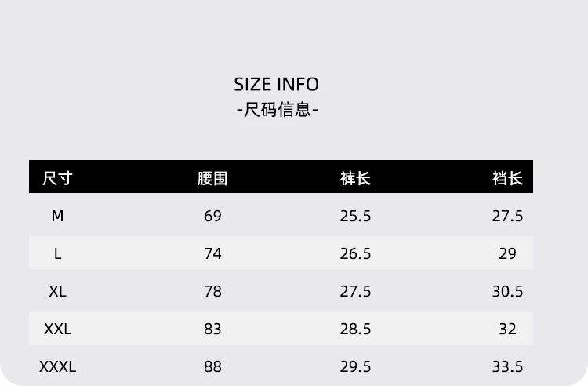Screen dimensions: 588x386
Task: Select the M size row label
Action: pos(57,216)
